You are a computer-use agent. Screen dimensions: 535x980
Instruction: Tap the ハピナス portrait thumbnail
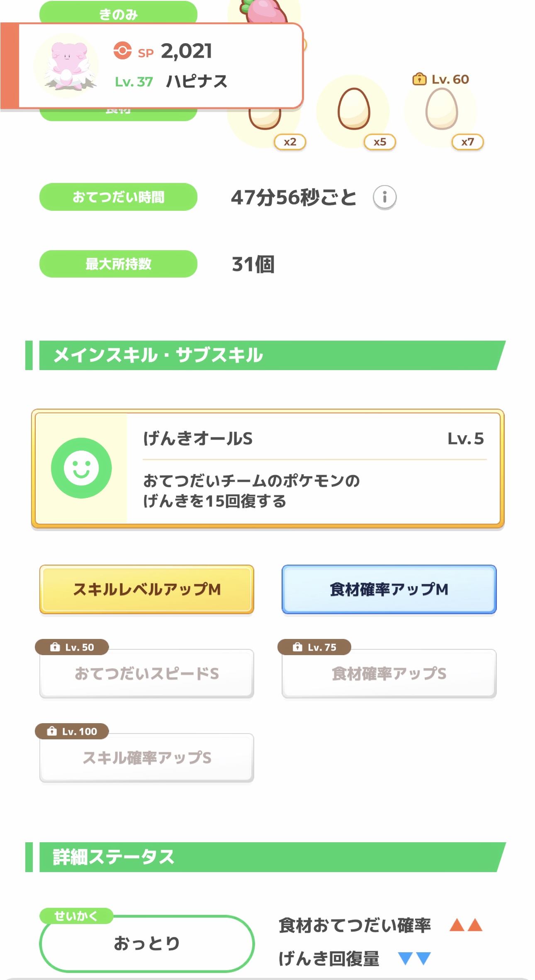pyautogui.click(x=67, y=66)
